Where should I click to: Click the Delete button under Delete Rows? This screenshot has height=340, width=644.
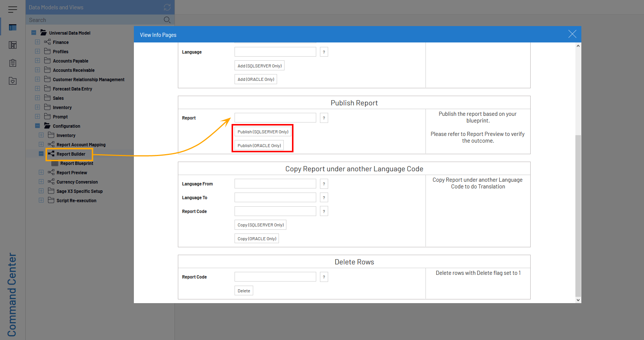point(244,291)
